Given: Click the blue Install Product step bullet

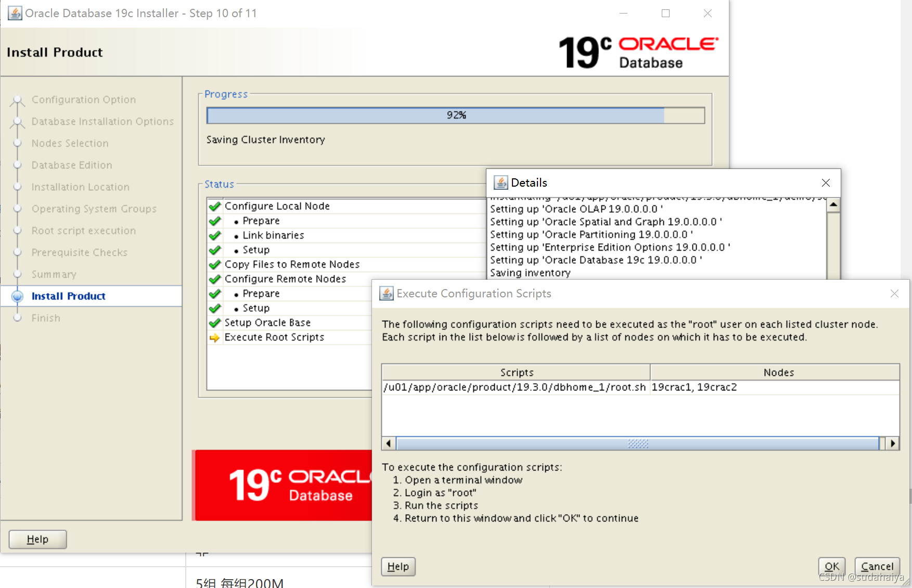Looking at the screenshot, I should point(17,296).
